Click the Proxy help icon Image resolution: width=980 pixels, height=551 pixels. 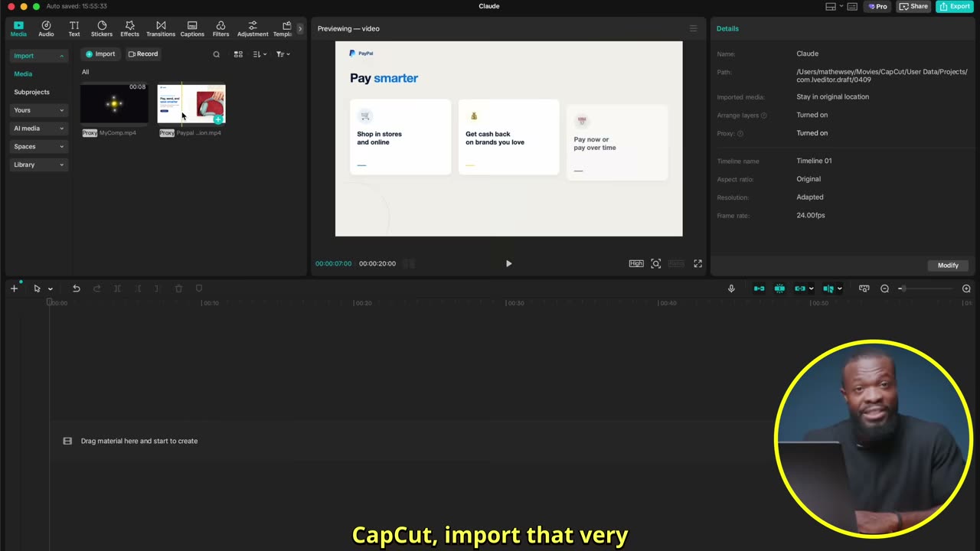coord(740,134)
